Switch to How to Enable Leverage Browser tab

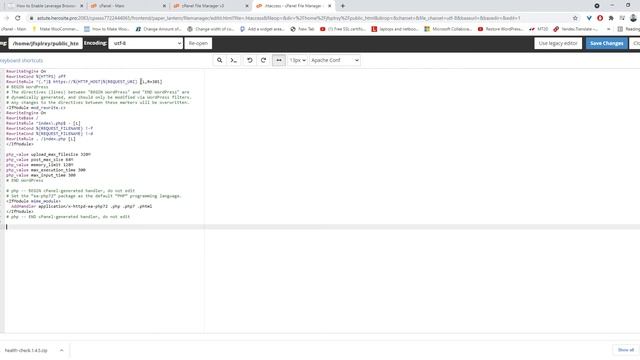coord(46,6)
